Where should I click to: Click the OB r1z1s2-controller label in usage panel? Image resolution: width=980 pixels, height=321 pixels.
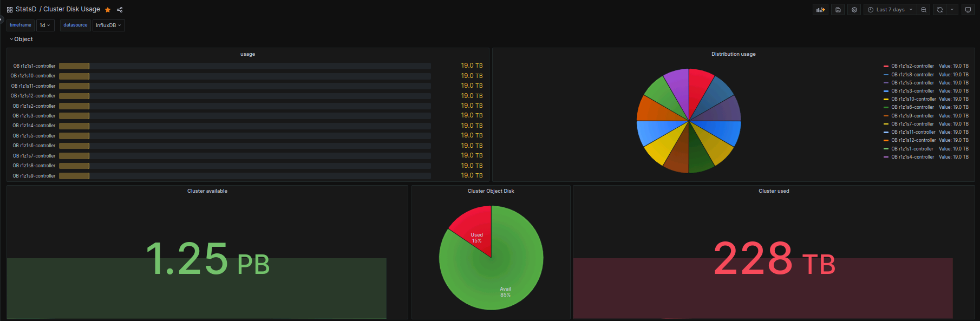34,106
